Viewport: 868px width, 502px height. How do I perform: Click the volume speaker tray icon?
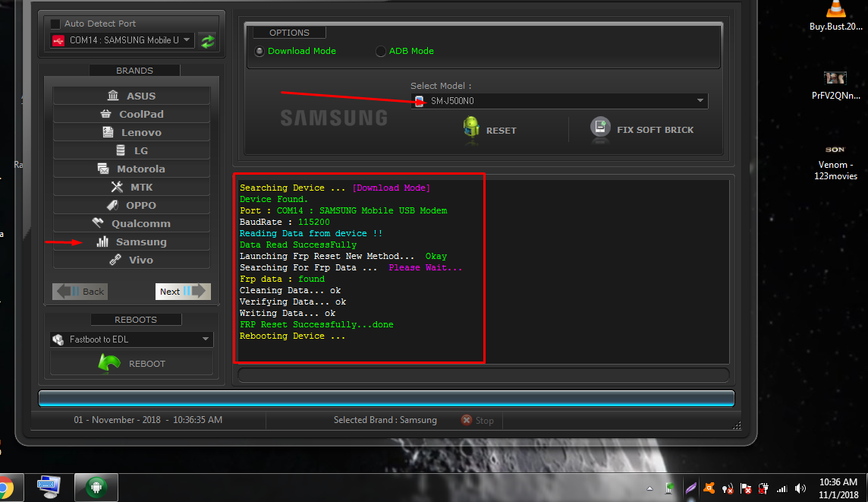click(800, 488)
